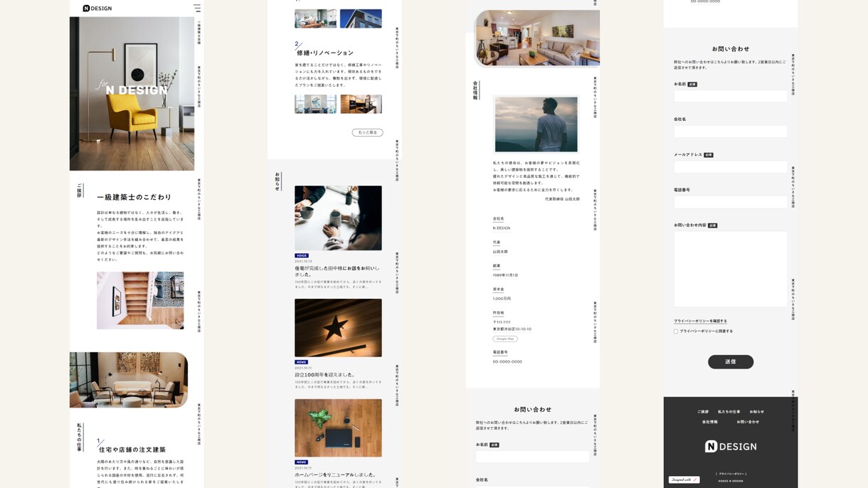Image resolution: width=868 pixels, height=488 pixels.
Task: Open the hamburger menu icon in the header
Action: 197,9
